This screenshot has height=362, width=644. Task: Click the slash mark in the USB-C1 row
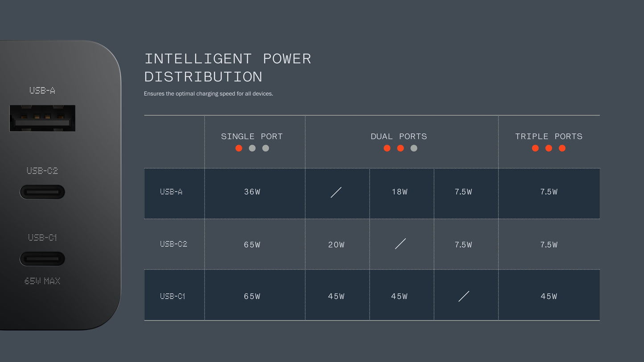464,296
